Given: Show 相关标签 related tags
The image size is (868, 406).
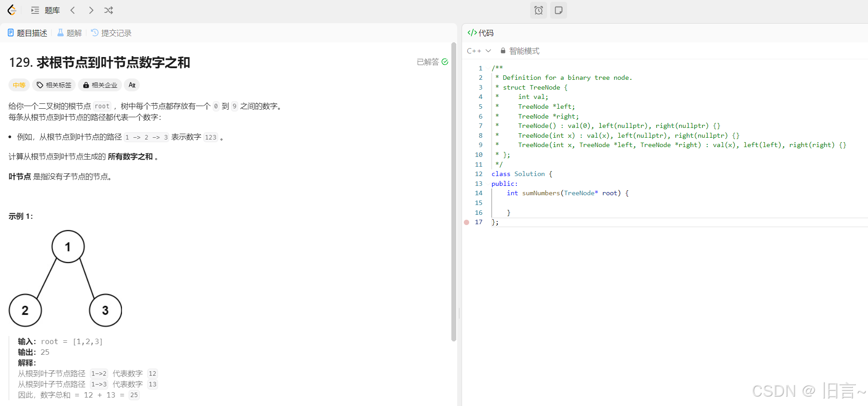Looking at the screenshot, I should point(54,85).
